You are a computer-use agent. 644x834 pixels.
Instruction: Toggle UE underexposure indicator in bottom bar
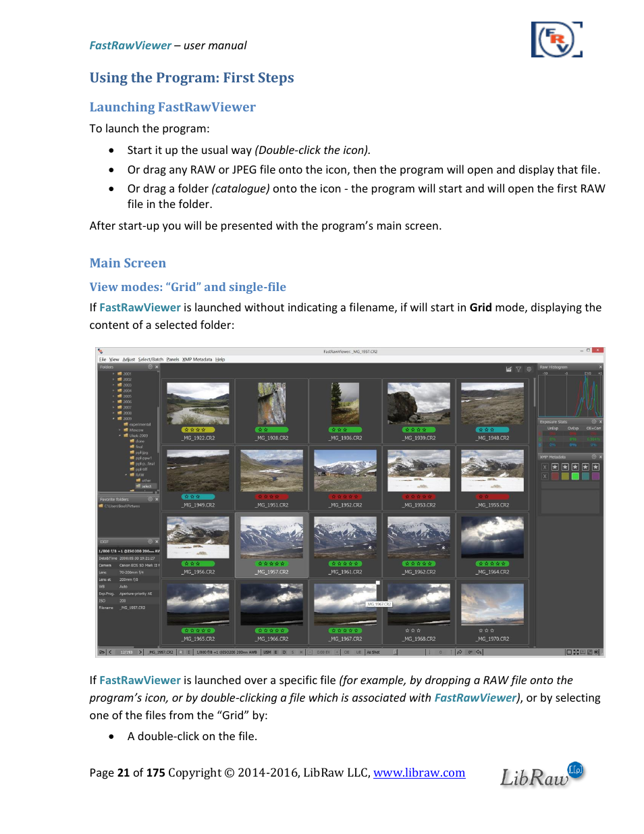[x=358, y=652]
